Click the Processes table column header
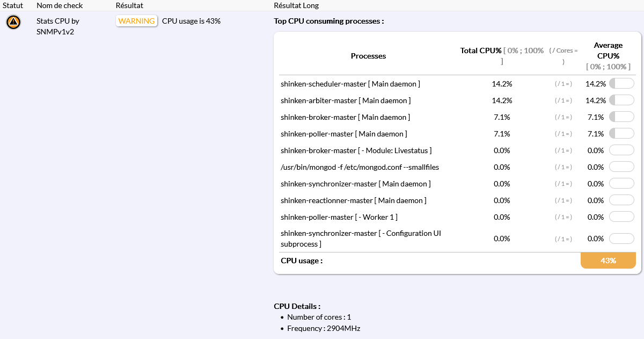The image size is (644, 339). pos(368,56)
